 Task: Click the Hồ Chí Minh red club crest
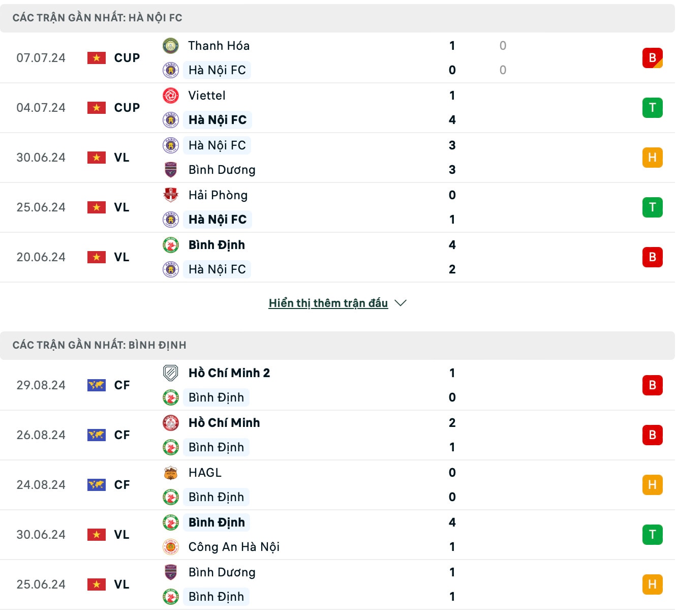(171, 423)
